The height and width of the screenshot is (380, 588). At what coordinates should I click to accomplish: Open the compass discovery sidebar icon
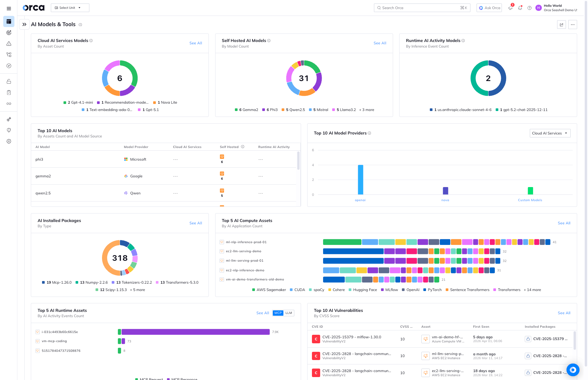tap(9, 66)
